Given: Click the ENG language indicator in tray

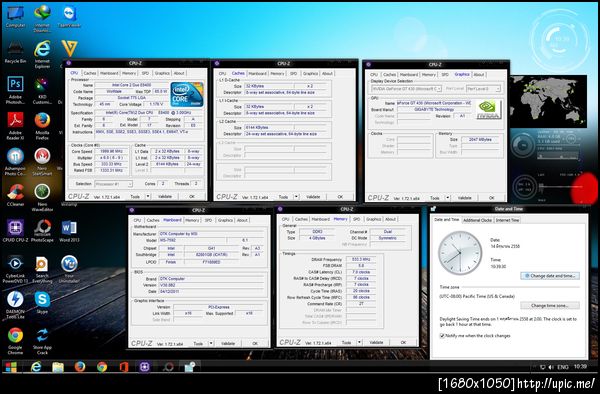Looking at the screenshot, I should (562, 367).
